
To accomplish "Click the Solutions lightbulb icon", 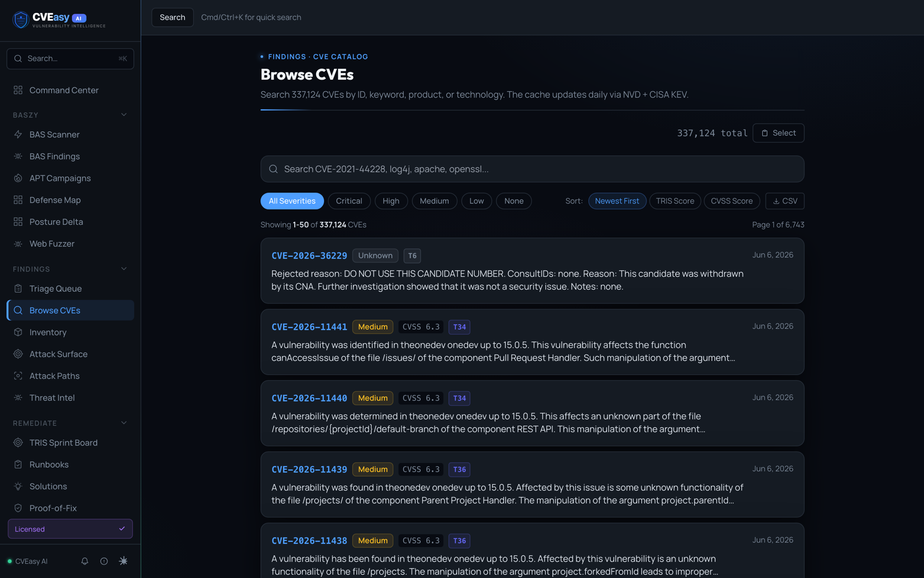I will click(18, 487).
